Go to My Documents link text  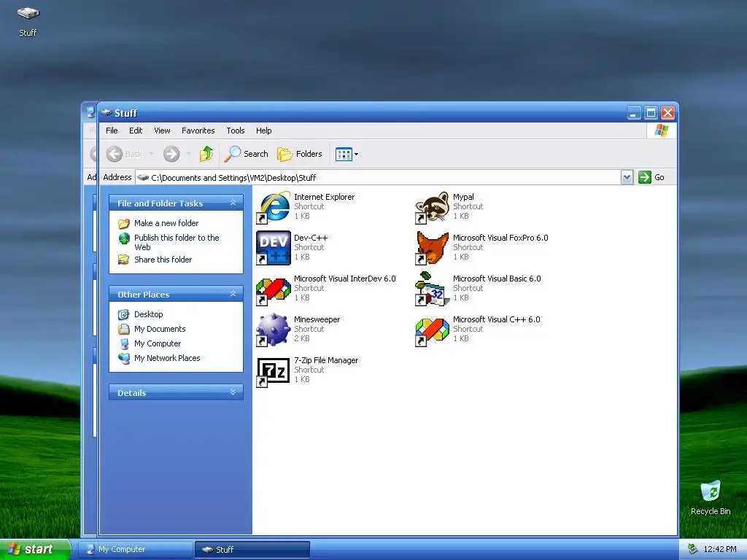[x=160, y=329]
